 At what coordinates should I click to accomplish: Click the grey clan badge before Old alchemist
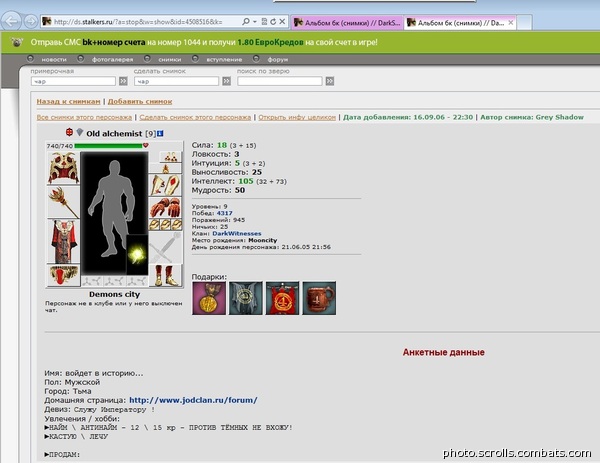[x=80, y=132]
